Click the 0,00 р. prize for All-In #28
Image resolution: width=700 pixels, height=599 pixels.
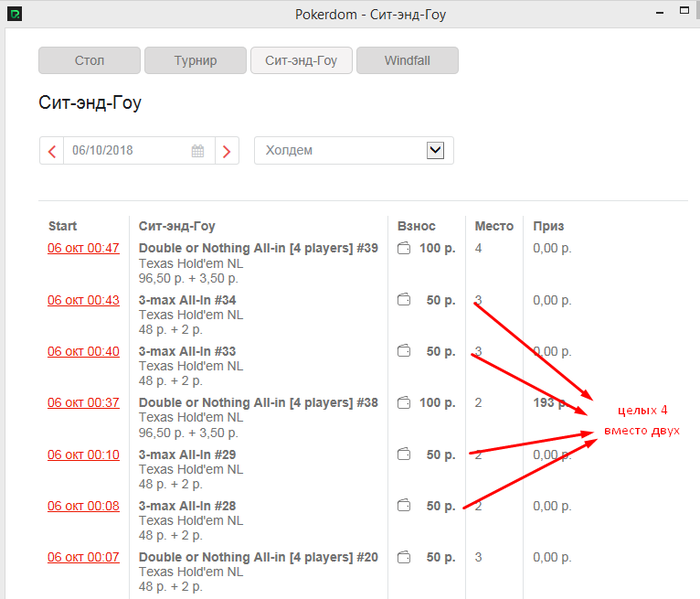[552, 506]
